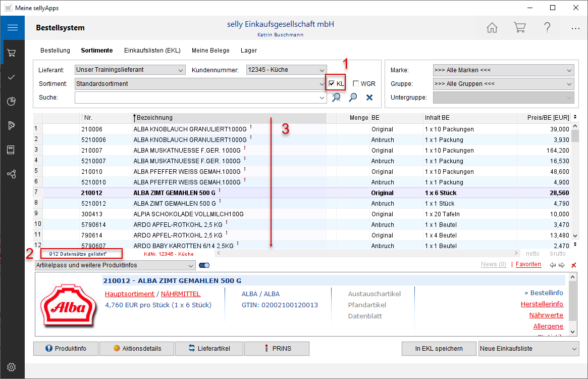The height and width of the screenshot is (379, 588).
Task: Click the share nodes sidebar icon
Action: 12,174
